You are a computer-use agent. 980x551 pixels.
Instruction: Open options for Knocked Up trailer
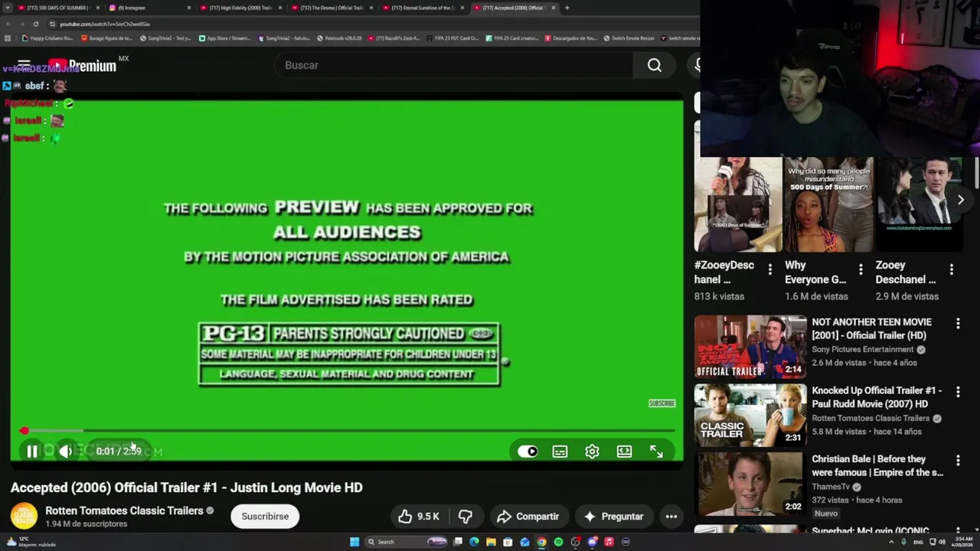957,393
